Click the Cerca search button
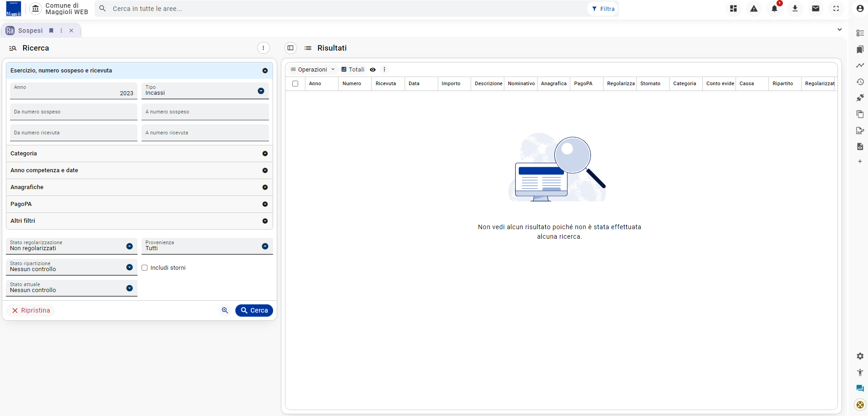Viewport: 868px width, 416px height. [x=254, y=310]
